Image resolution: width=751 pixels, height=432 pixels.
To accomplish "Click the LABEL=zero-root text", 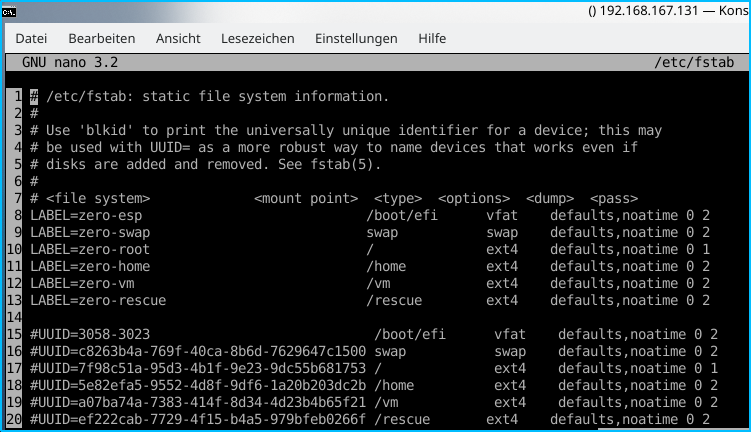I will pos(90,249).
